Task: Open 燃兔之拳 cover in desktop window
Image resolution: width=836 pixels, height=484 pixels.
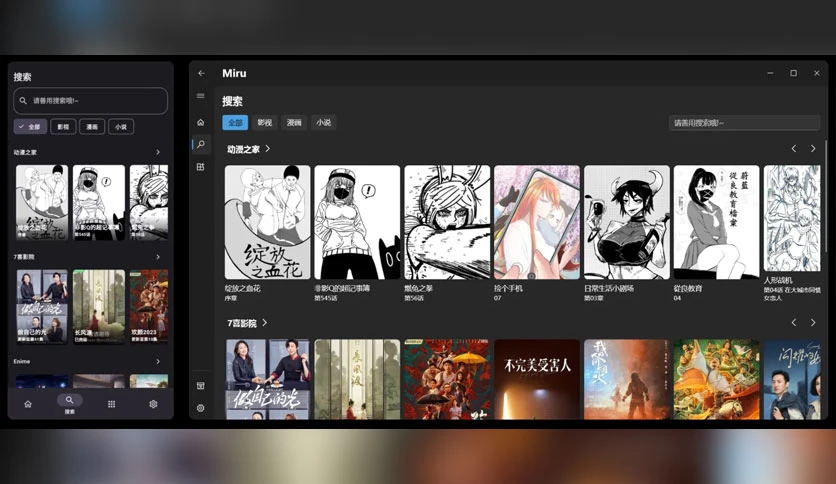Action: pyautogui.click(x=447, y=222)
